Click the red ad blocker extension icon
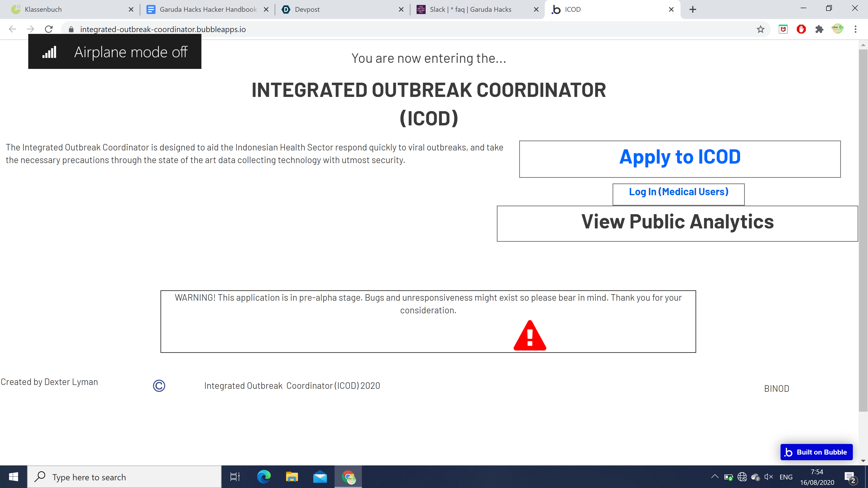This screenshot has height=488, width=868. click(x=801, y=29)
